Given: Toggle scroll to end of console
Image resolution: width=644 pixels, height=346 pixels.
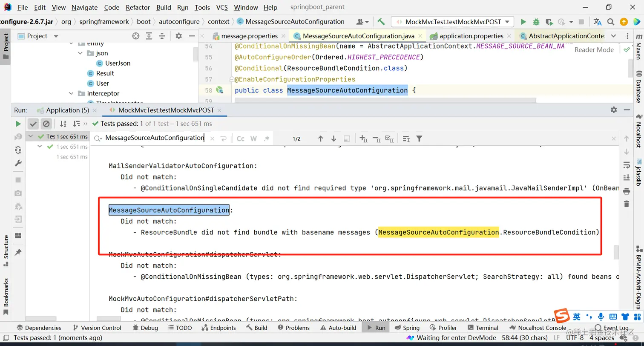Looking at the screenshot, I should (626, 177).
